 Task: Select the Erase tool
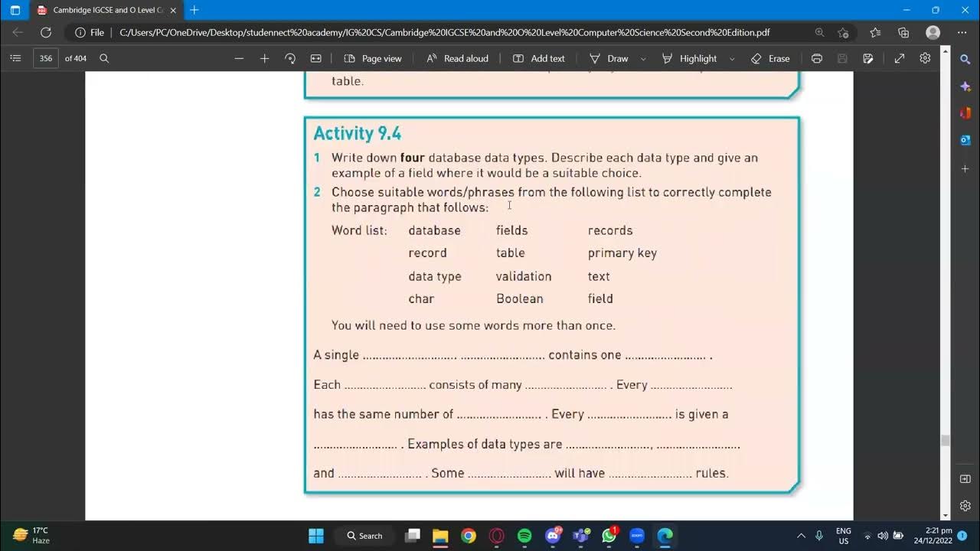[770, 58]
